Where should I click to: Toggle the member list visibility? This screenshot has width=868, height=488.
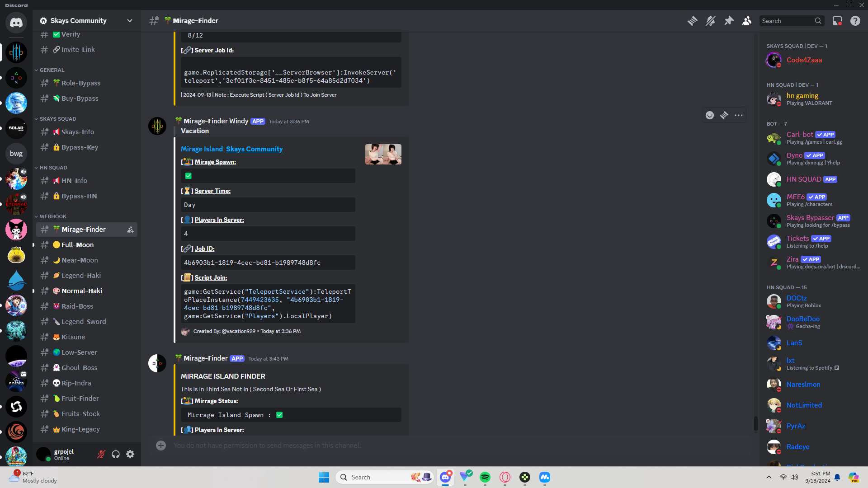pyautogui.click(x=747, y=21)
